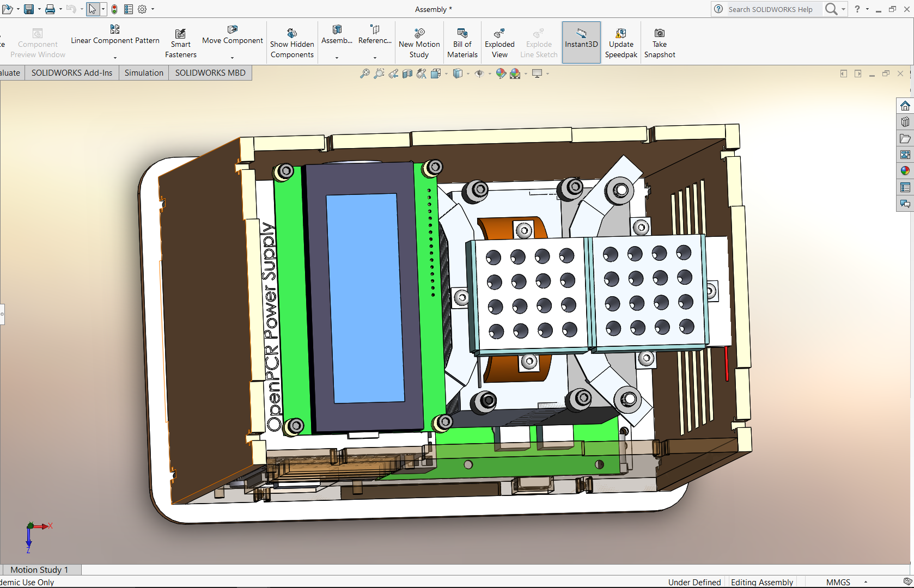Open Hide/Show Items eye dropdown
This screenshot has width=914, height=588.
tap(490, 73)
